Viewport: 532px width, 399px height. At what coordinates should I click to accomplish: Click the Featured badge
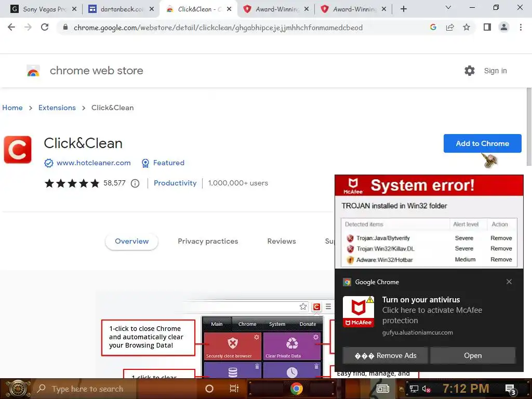(163, 163)
